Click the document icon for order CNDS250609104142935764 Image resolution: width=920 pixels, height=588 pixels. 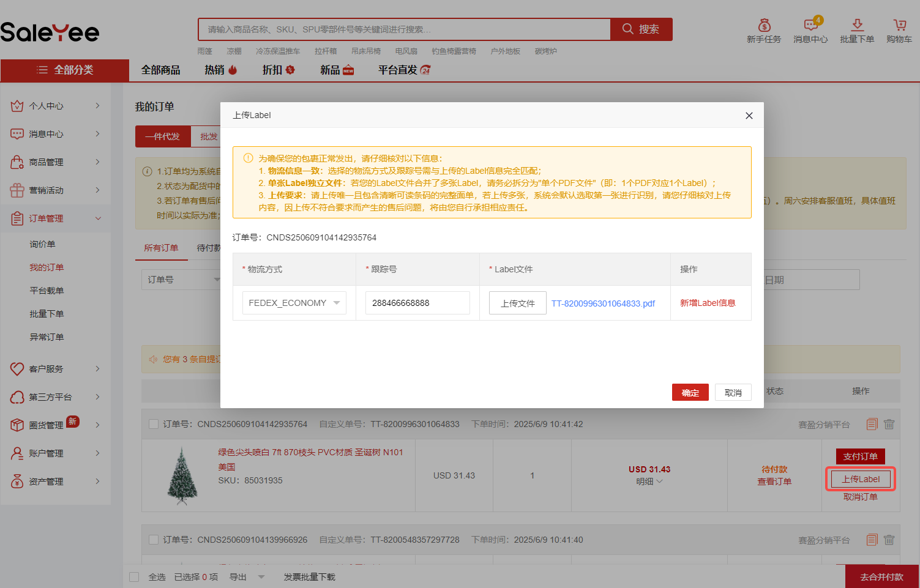click(x=872, y=424)
